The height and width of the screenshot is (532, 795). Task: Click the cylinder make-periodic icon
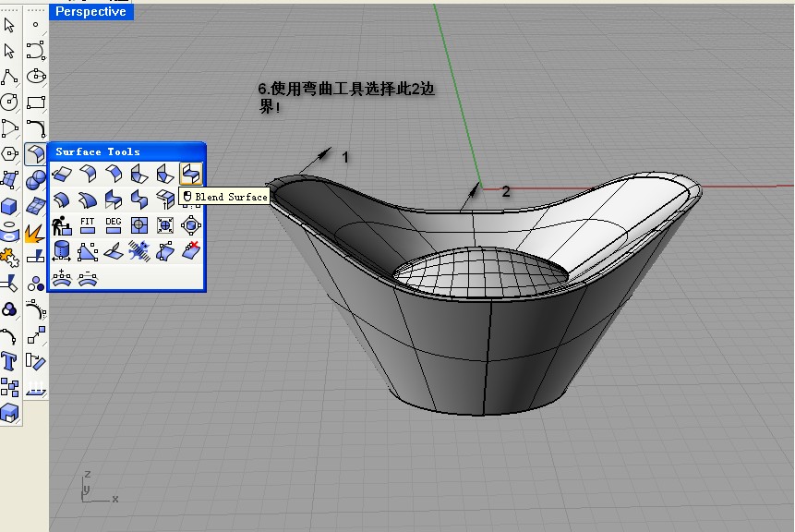click(62, 251)
